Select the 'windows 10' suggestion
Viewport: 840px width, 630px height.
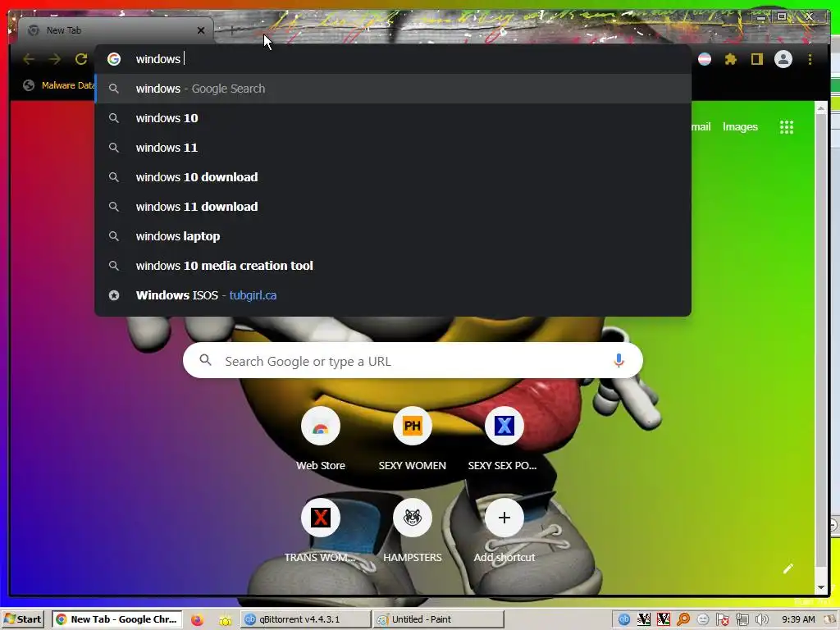[393, 118]
